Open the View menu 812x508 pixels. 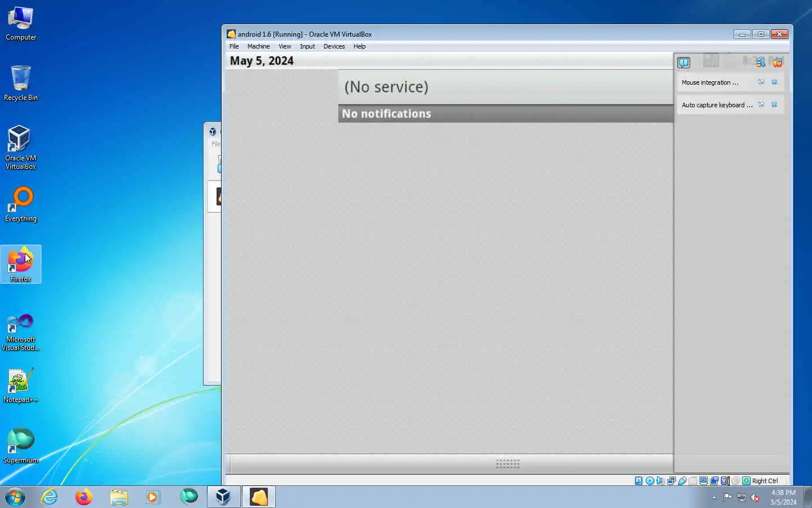(x=285, y=46)
